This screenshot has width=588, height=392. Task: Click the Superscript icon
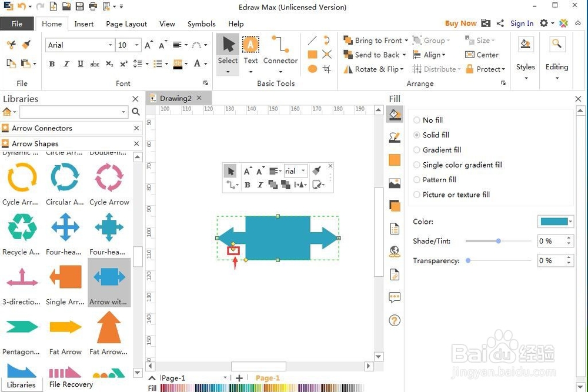(123, 63)
